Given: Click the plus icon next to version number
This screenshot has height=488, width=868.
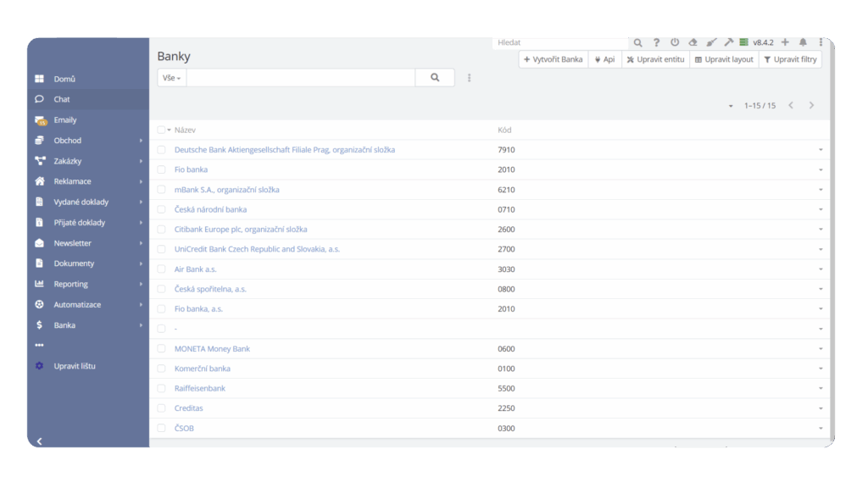Looking at the screenshot, I should pos(785,42).
